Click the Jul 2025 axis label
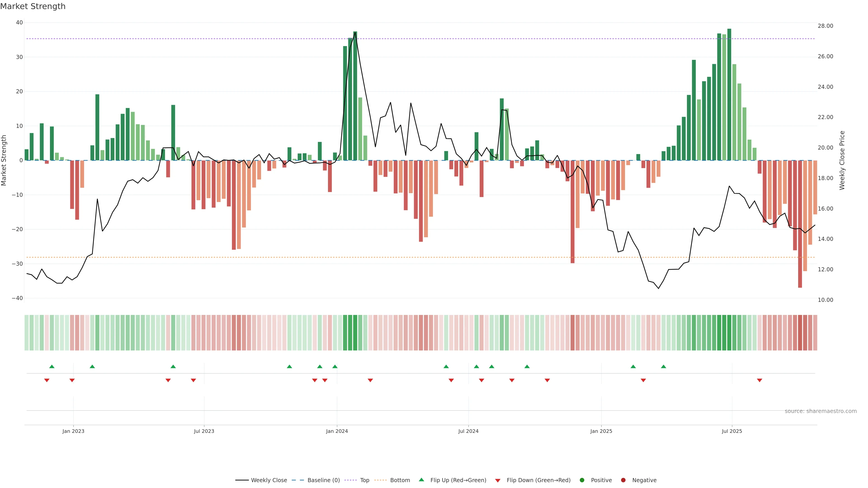The image size is (868, 488). 731,431
